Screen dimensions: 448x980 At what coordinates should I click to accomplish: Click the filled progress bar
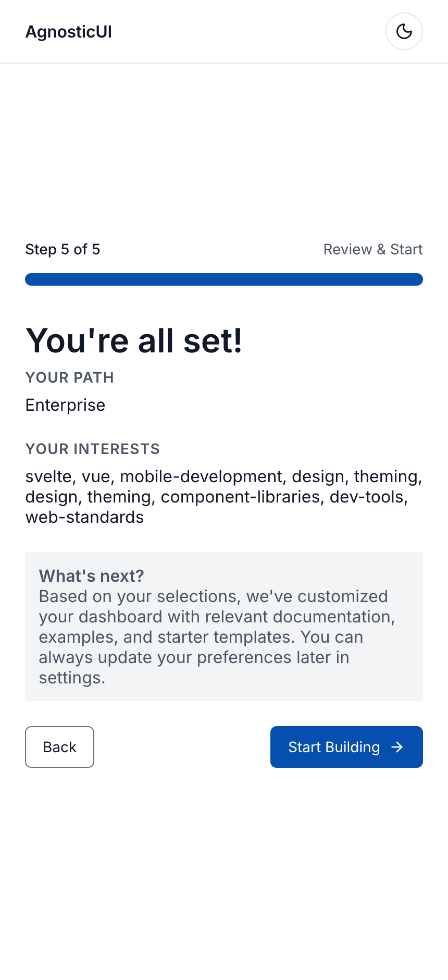224,279
